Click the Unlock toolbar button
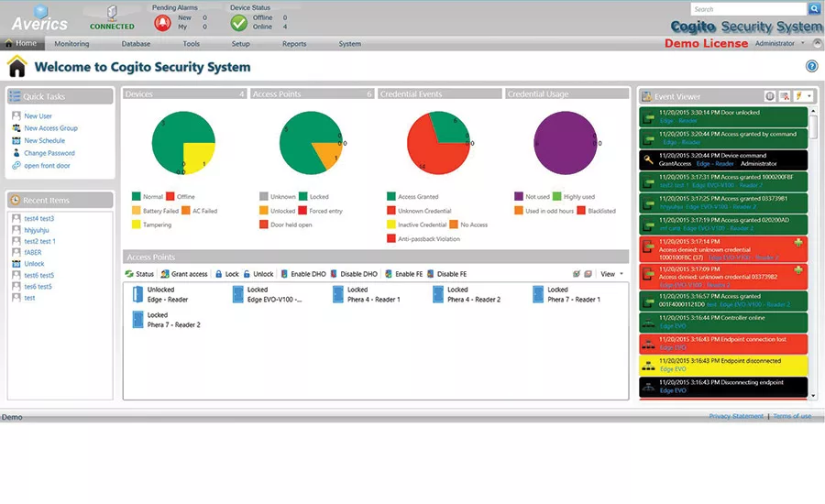This screenshot has height=504, width=825. pyautogui.click(x=258, y=274)
